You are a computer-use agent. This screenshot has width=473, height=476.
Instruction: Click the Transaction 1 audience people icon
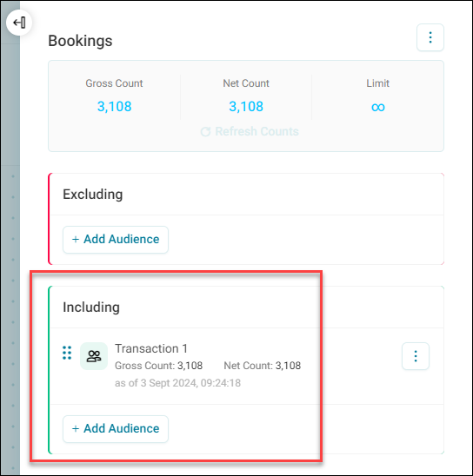coord(94,356)
